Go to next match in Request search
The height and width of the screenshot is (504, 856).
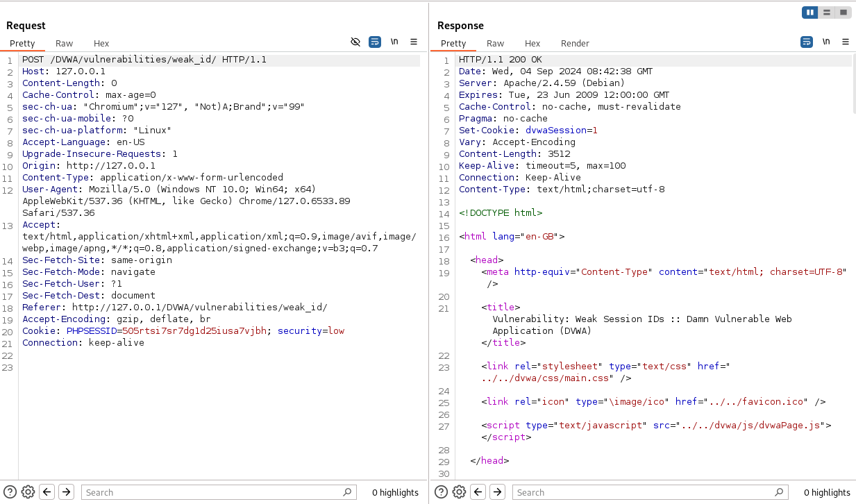pos(66,492)
